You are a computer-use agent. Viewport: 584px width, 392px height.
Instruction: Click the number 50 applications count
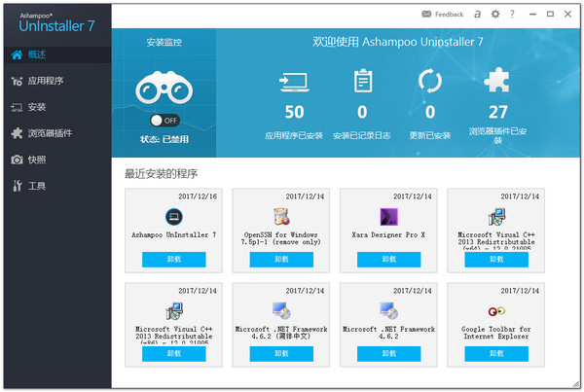[294, 112]
